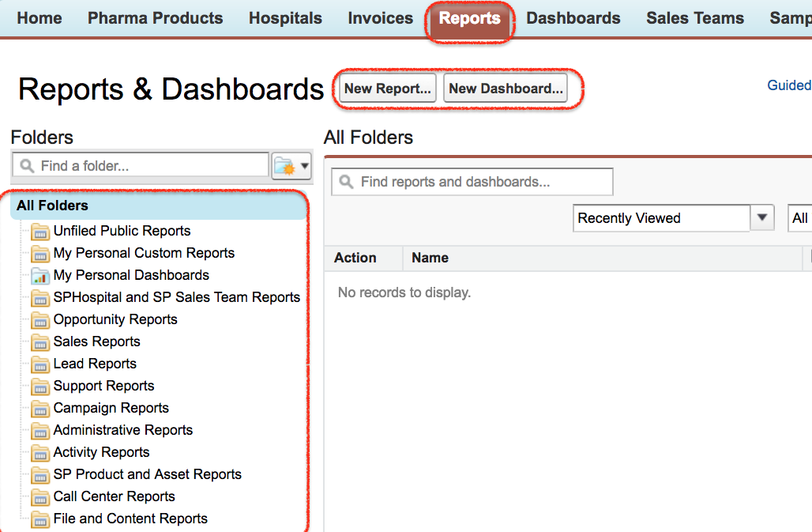Click the New Dashboard button
The image size is (812, 532).
tap(506, 89)
